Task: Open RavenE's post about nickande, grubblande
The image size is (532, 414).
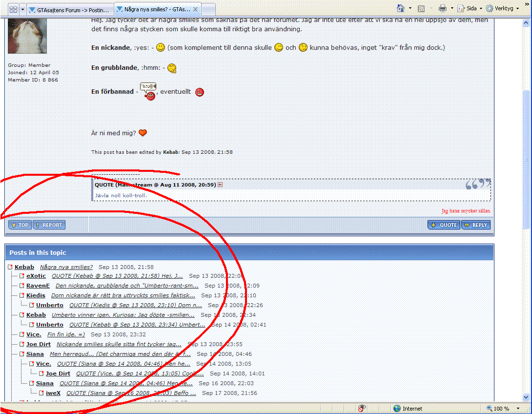Action: tap(127, 286)
